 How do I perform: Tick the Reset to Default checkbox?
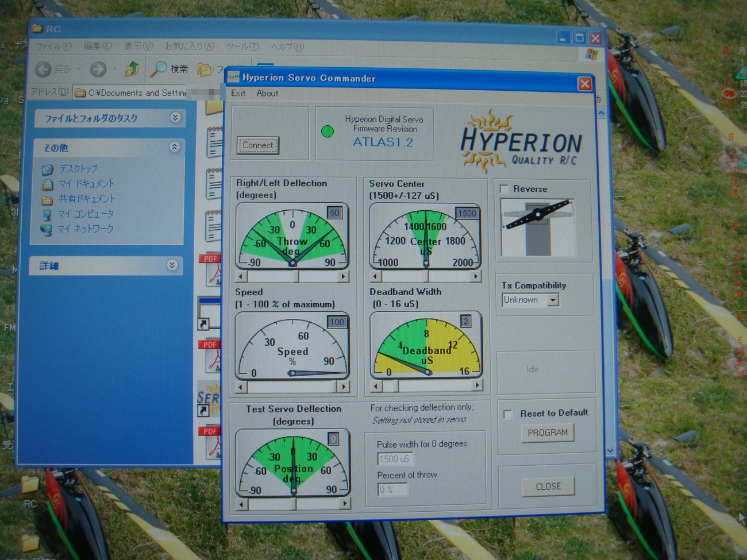click(508, 414)
